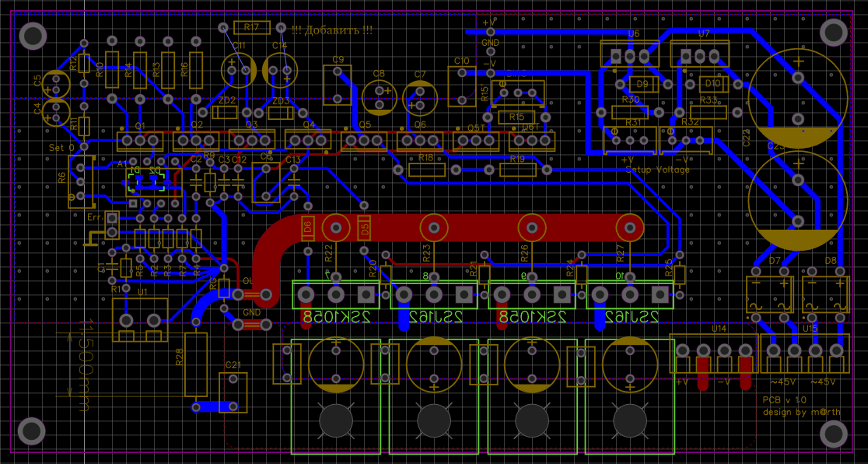Select the R14 resistor label
This screenshot has width=868, height=464.
coord(128,69)
